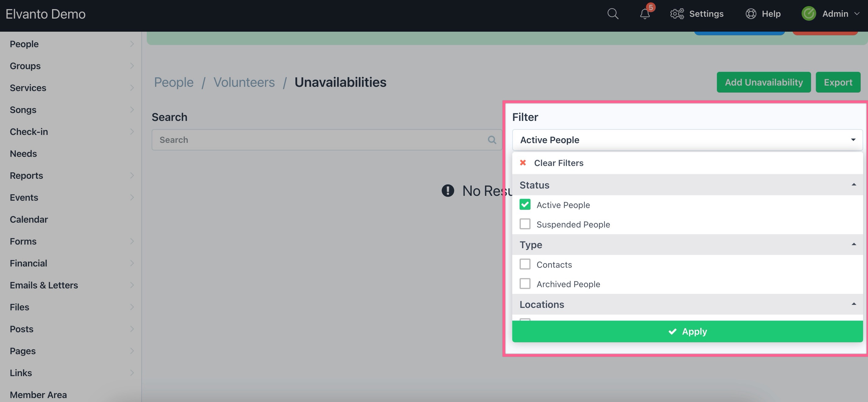Collapse the Status filter section
Screen dimensions: 868x402
pos(853,185)
